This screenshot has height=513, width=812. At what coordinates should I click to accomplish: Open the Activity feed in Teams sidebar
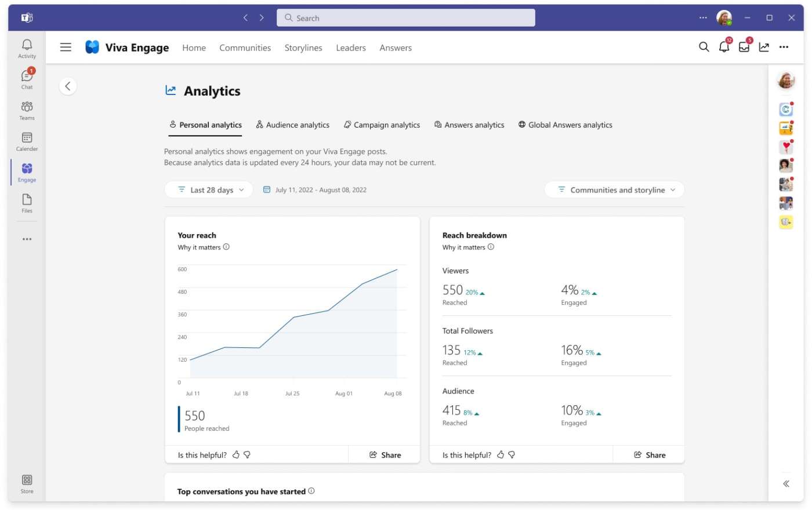click(27, 48)
